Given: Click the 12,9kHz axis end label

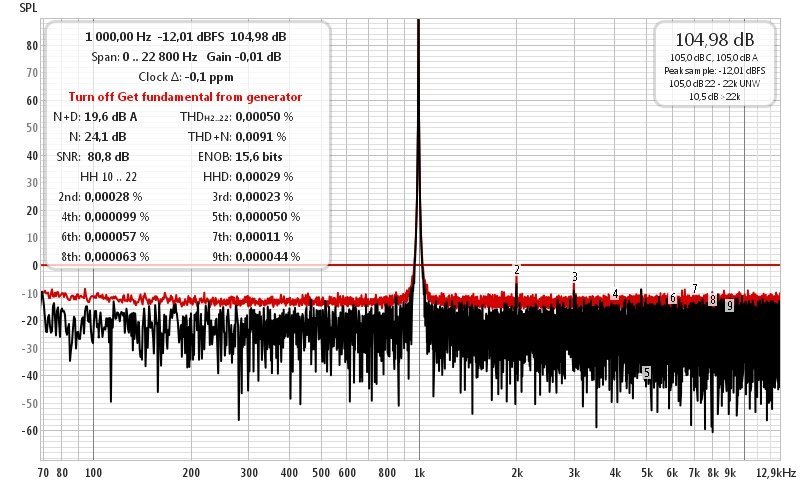Looking at the screenshot, I should point(776,472).
